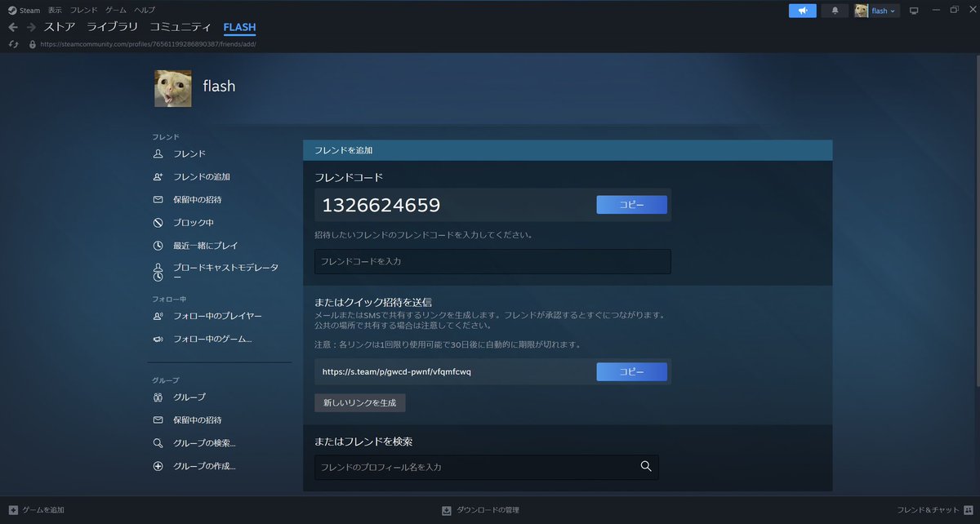Viewport: 980px width, 524px height.
Task: Click the ブロードキャストモデレーター icon
Action: point(158,272)
